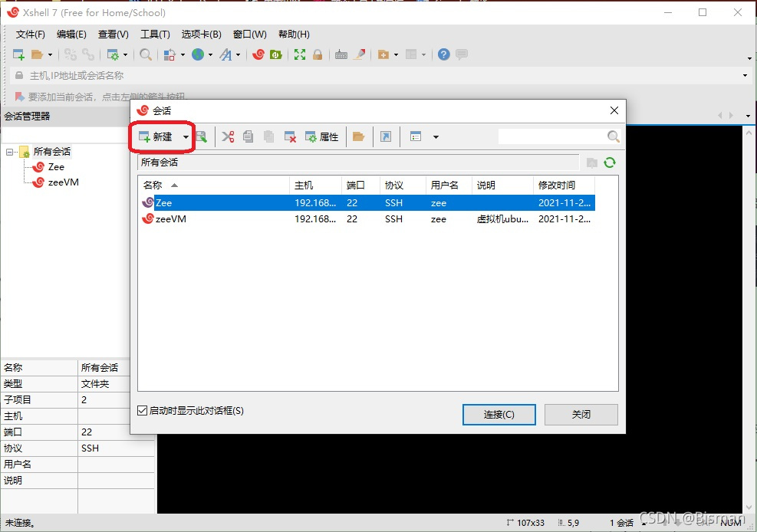Open dropdown arrow beside properties gear icon
The image size is (757, 532).
(x=126, y=55)
